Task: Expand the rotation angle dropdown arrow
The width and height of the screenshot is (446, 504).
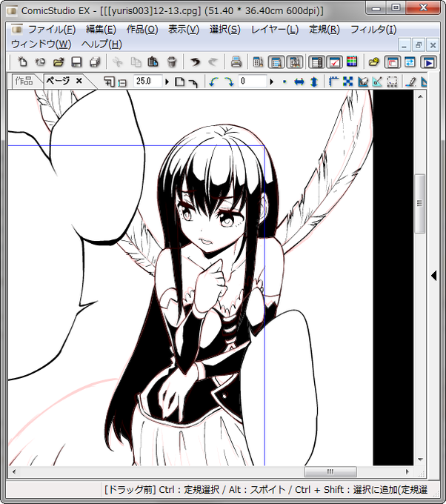Action: point(271,82)
